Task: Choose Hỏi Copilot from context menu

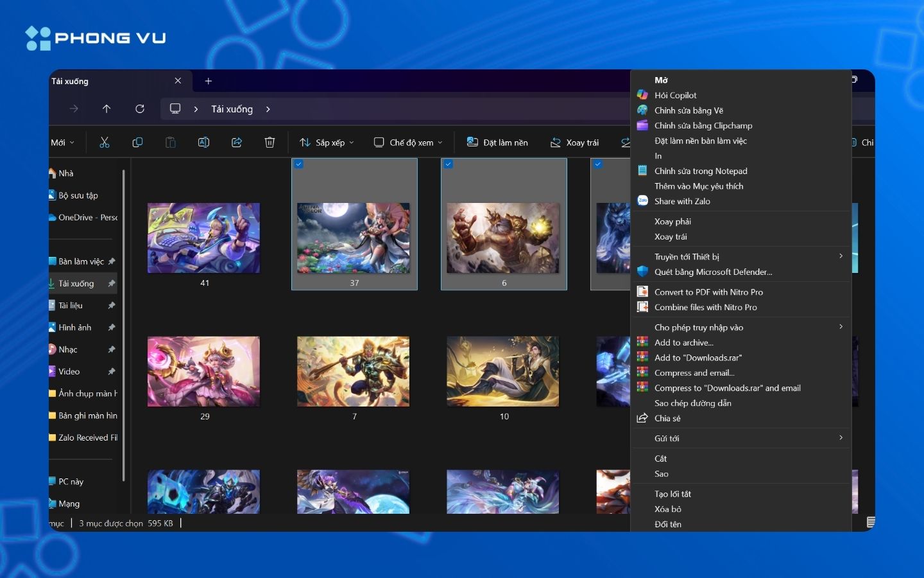Action: [x=675, y=96]
